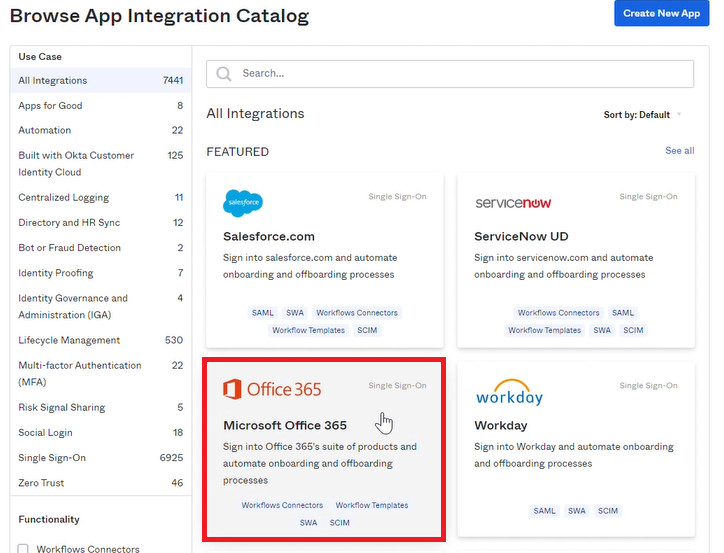Select Directory and HR Sync category
724x553 pixels.
(101, 222)
